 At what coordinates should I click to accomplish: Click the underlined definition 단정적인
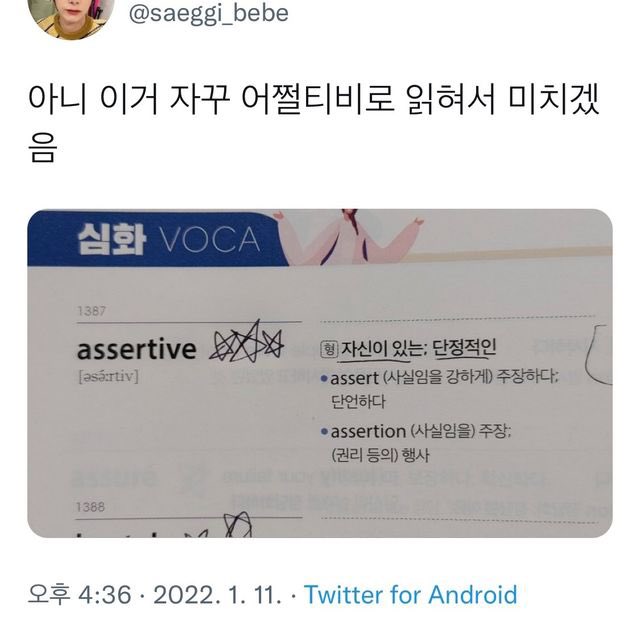tap(464, 348)
